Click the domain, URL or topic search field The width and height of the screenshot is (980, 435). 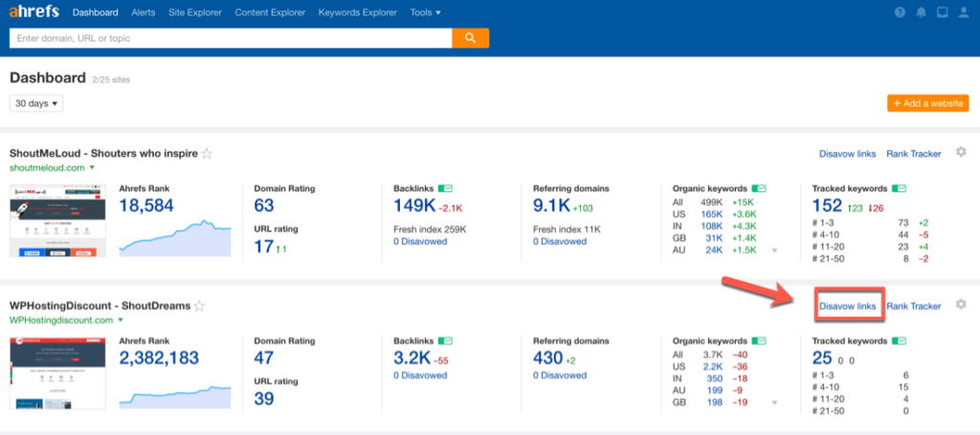231,38
